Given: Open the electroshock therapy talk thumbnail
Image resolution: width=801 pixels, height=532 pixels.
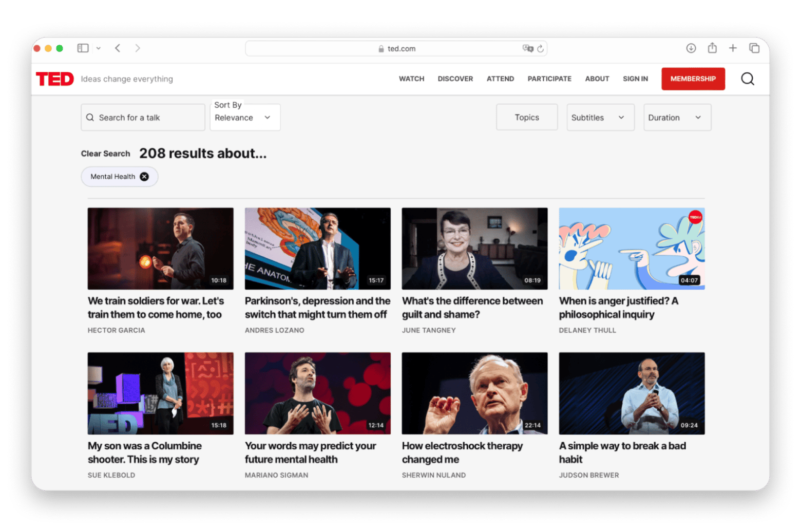Looking at the screenshot, I should click(x=474, y=393).
